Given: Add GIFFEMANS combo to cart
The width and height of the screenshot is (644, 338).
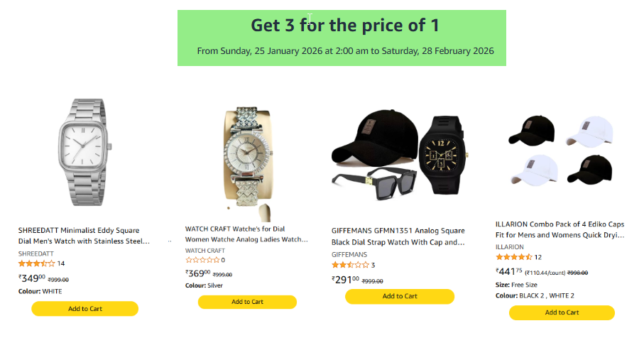Looking at the screenshot, I should (x=400, y=296).
